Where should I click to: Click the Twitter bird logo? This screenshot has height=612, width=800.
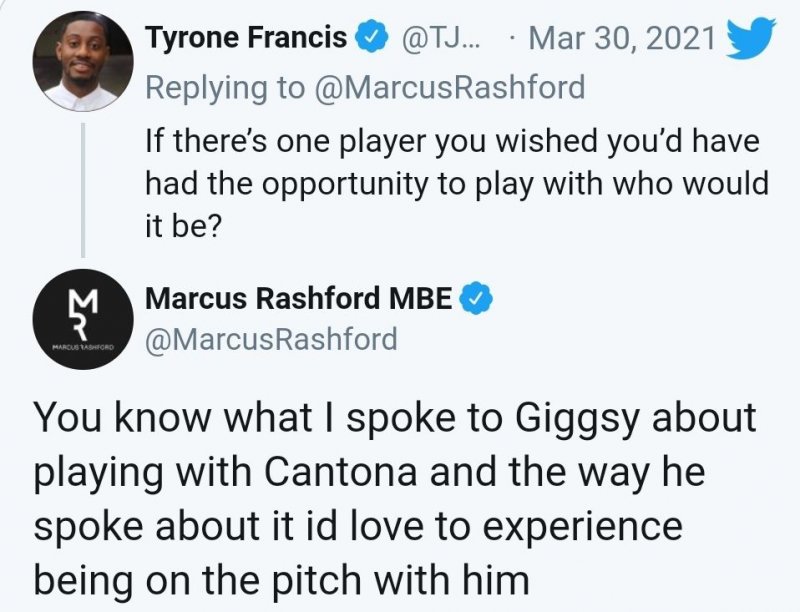[x=745, y=38]
